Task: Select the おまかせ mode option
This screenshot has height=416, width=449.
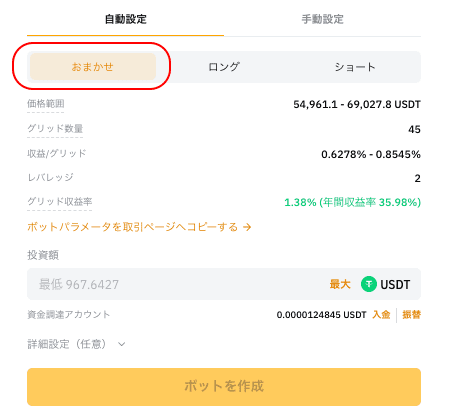Action: point(93,67)
